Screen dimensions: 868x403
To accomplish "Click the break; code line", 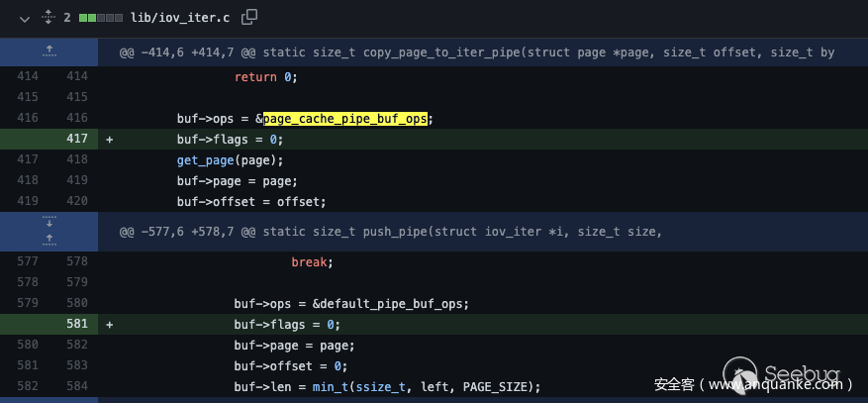I will [312, 261].
